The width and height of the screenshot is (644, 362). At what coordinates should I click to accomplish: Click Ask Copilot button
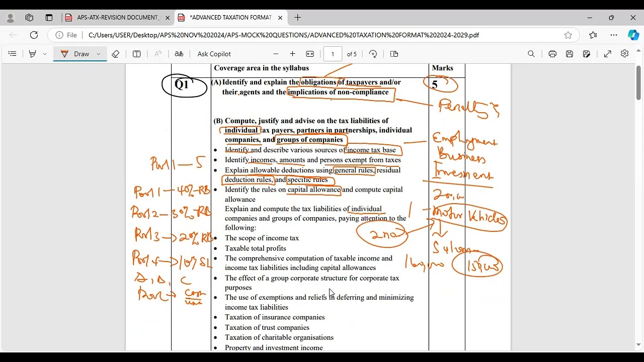click(214, 54)
